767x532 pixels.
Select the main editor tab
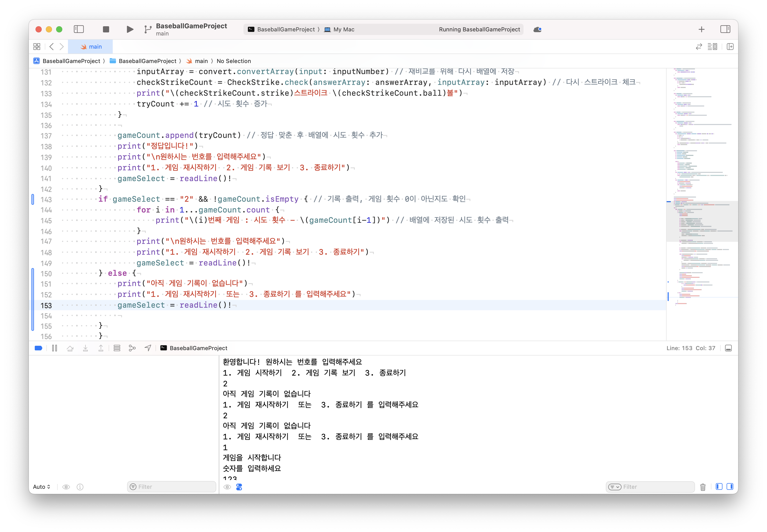90,47
